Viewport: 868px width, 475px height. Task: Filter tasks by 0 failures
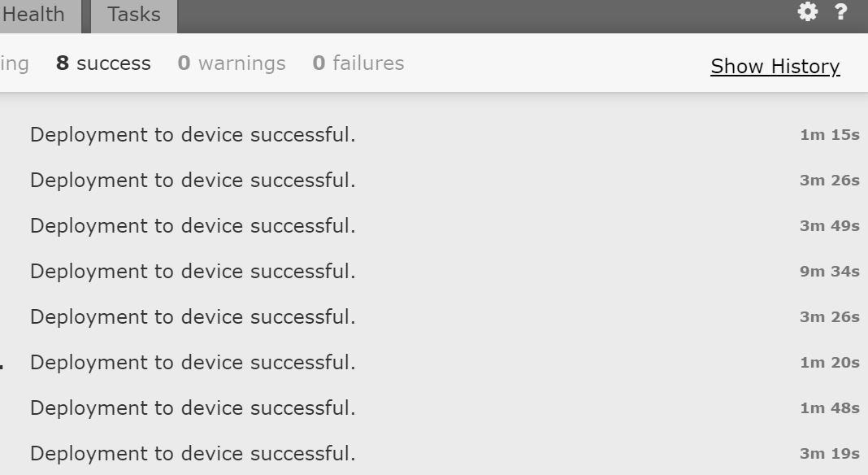click(358, 63)
